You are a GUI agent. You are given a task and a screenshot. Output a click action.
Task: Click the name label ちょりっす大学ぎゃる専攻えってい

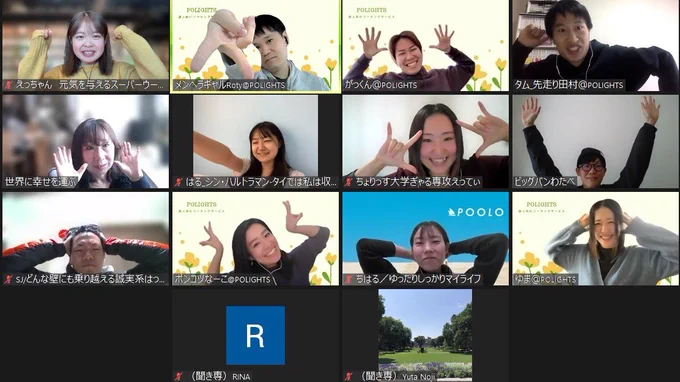click(x=418, y=183)
